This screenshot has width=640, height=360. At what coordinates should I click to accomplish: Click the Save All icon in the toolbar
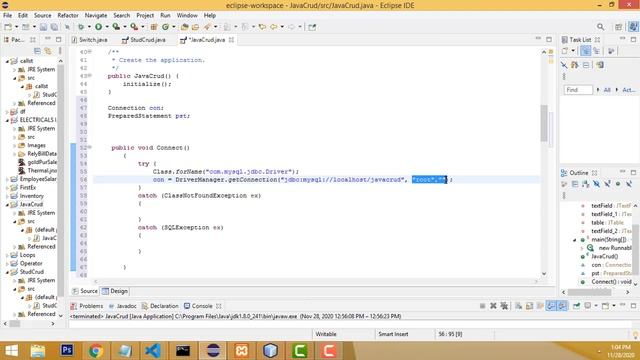[x=54, y=27]
